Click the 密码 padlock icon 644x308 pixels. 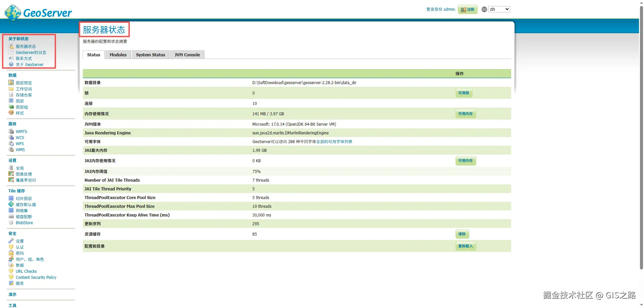pyautogui.click(x=11, y=253)
